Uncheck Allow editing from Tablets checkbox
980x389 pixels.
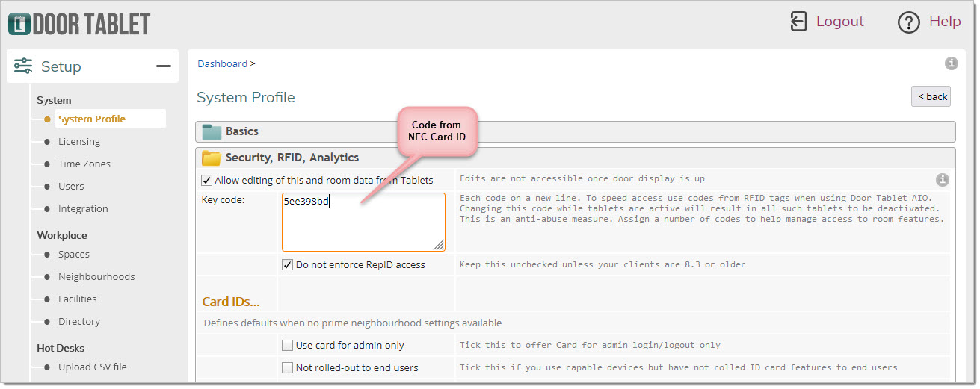pyautogui.click(x=206, y=180)
